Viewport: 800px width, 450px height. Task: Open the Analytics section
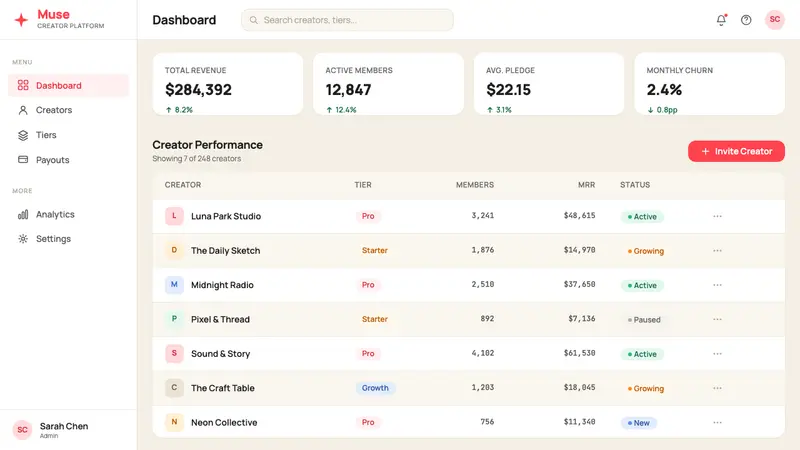pyautogui.click(x=68, y=214)
